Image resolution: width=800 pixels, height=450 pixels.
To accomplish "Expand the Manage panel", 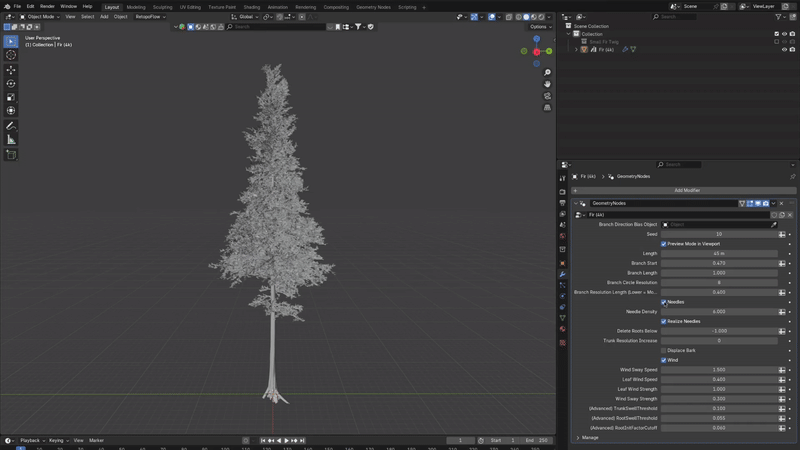I will point(578,438).
